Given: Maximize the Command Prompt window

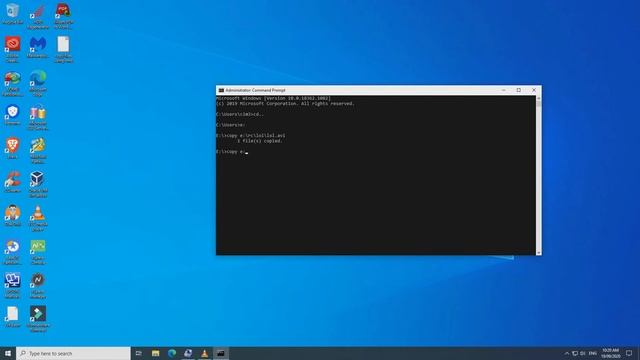Looking at the screenshot, I should 518,90.
